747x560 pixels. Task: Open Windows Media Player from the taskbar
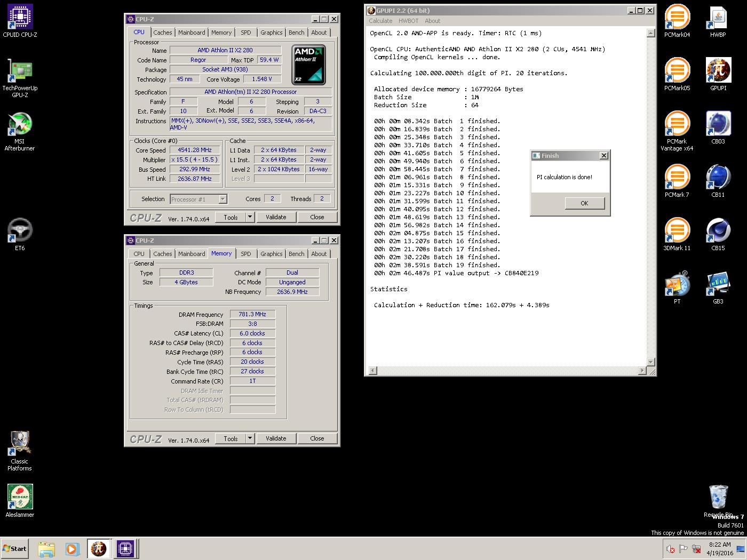coord(72,549)
